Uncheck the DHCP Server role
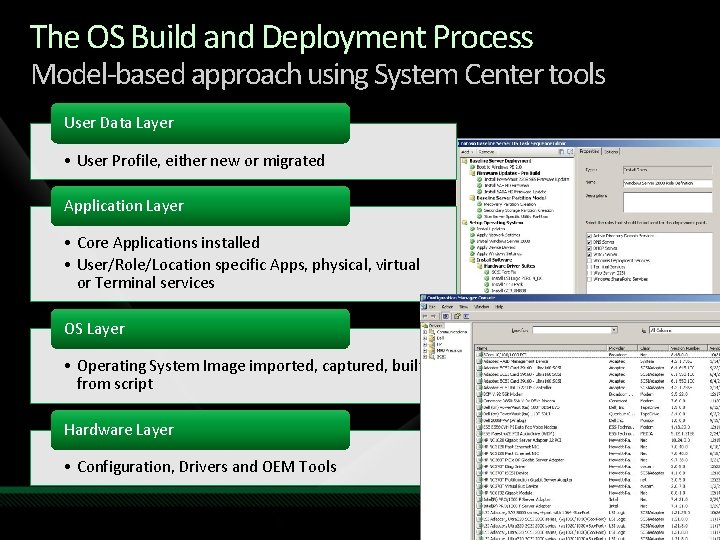Image resolution: width=720 pixels, height=540 pixels. pos(590,248)
